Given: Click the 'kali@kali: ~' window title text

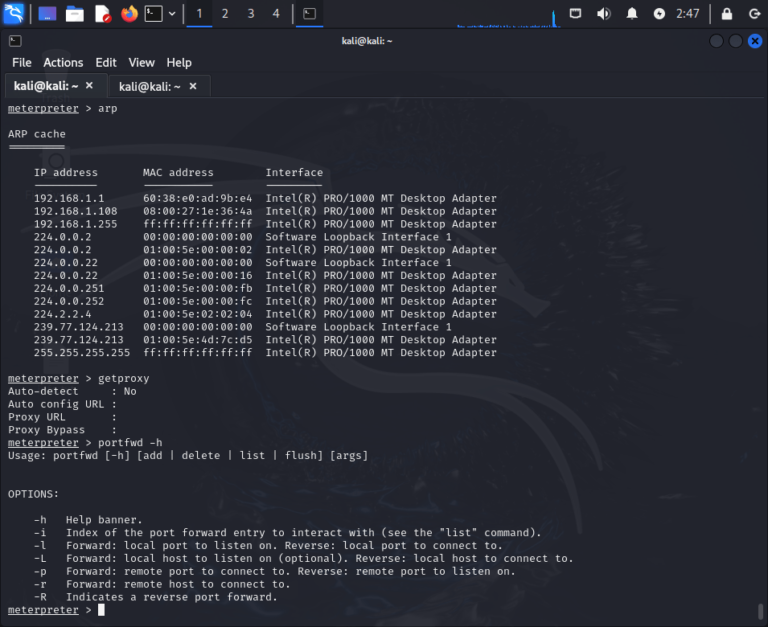Looking at the screenshot, I should click(367, 41).
